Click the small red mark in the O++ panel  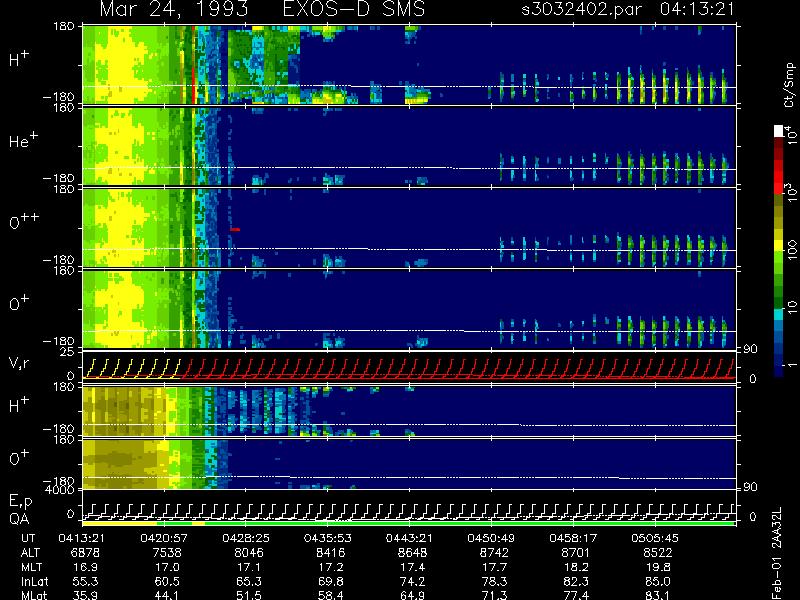(x=235, y=230)
